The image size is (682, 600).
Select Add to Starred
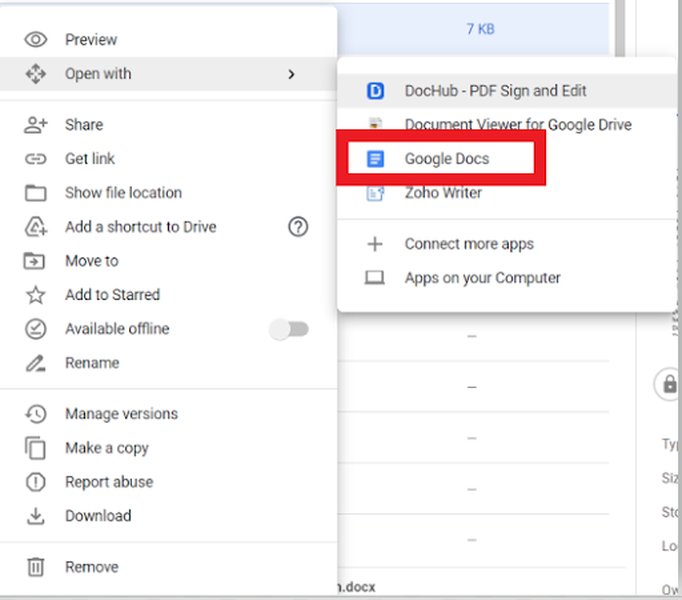point(168,295)
